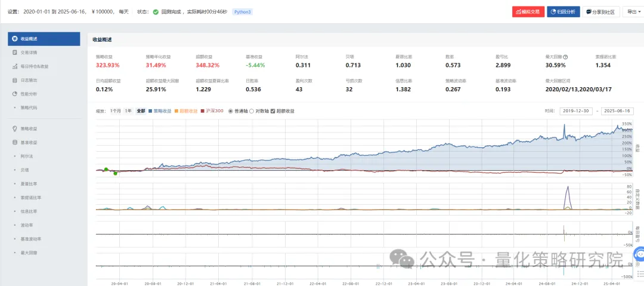
Task: Select the 普通轴 radio button
Action: 230,111
